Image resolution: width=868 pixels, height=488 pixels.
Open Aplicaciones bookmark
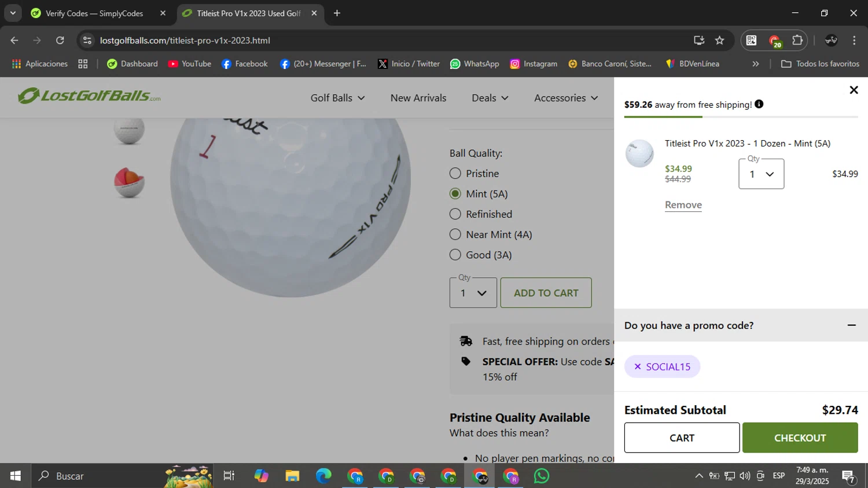click(x=40, y=64)
